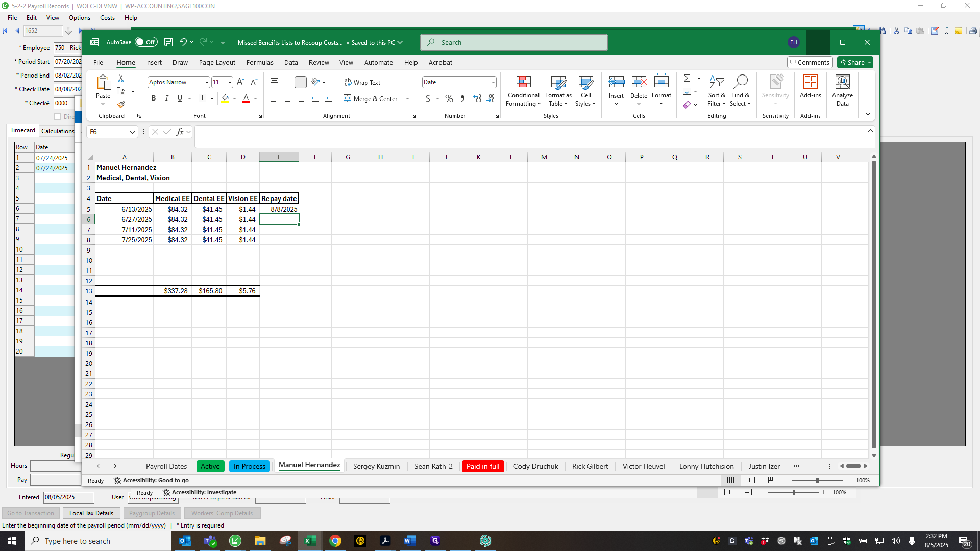This screenshot has height=551, width=980.
Task: Click Local Tax Details button in Payroll window
Action: [x=91, y=513]
